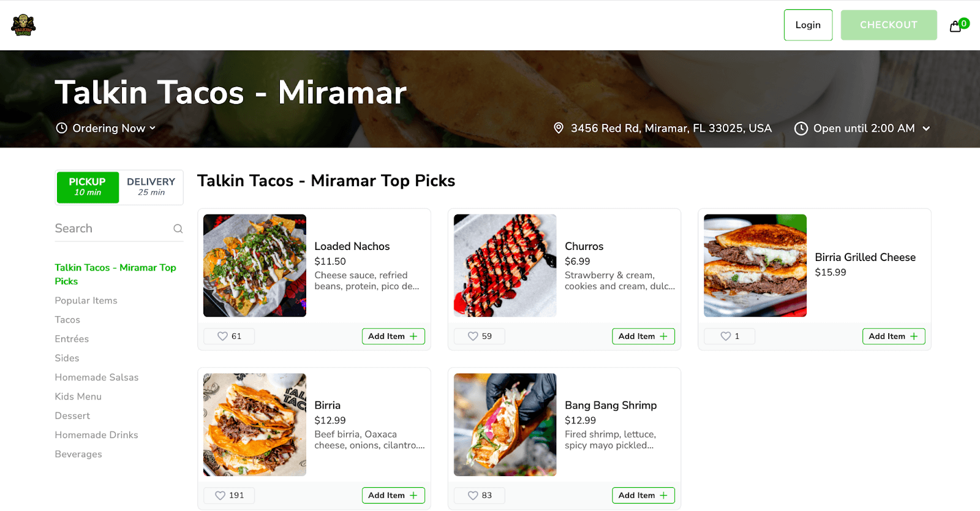The height and width of the screenshot is (511, 980).
Task: Click the Talkin Tacos skull logo
Action: coord(23,25)
